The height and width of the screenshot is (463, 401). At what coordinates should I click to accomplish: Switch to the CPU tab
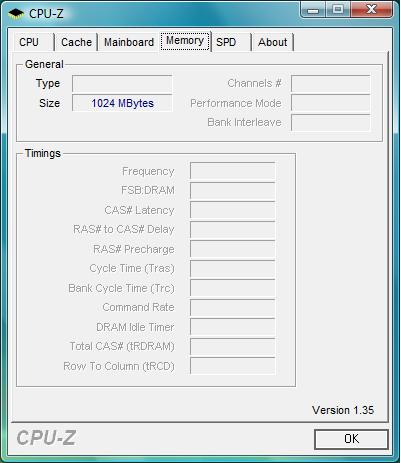[29, 42]
